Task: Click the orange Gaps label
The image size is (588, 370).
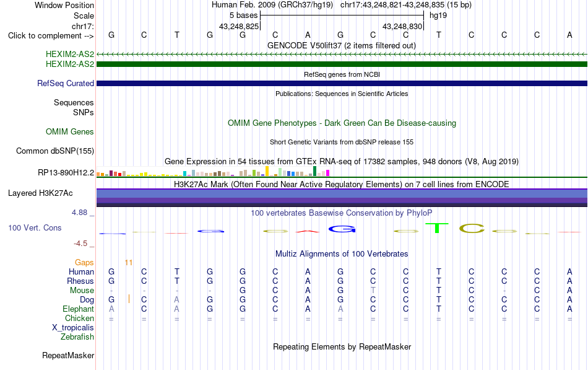Action: 84,263
